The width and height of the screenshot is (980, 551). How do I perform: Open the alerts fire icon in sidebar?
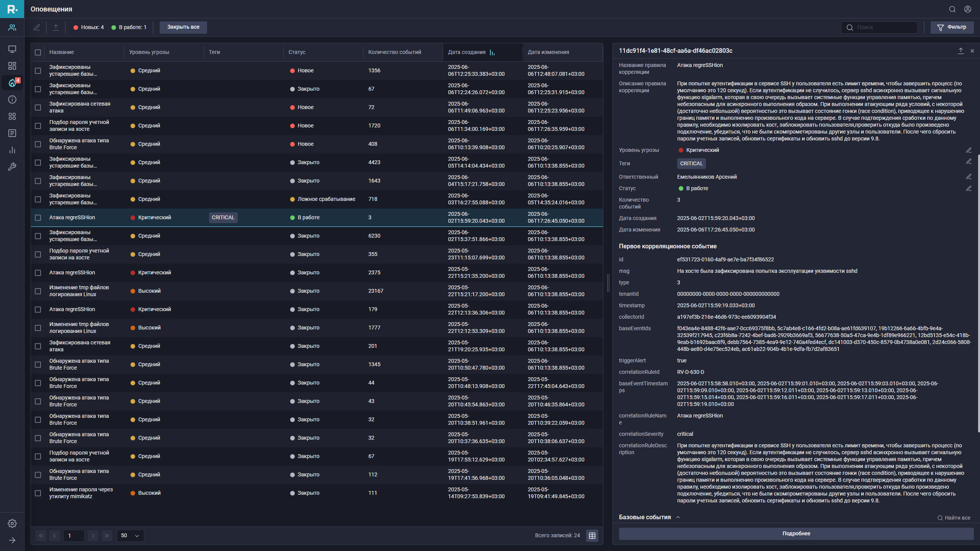coord(12,83)
